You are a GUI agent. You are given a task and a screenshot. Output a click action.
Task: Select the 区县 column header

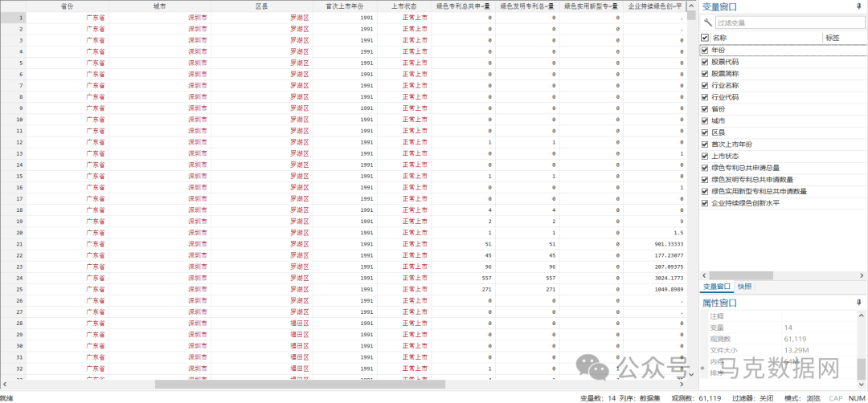[261, 6]
